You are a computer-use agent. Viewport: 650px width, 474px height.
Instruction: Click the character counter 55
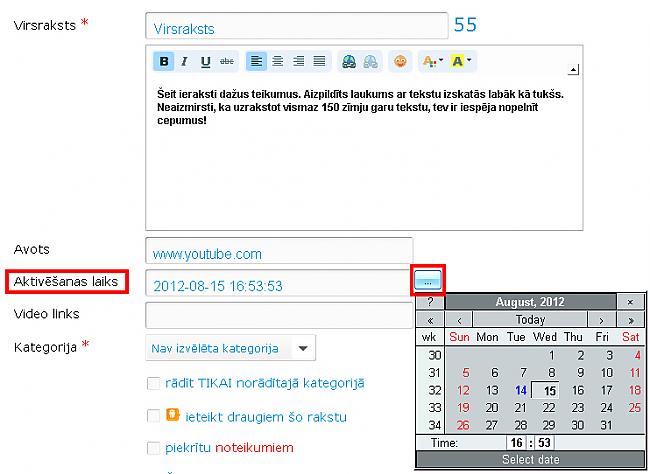tap(465, 25)
